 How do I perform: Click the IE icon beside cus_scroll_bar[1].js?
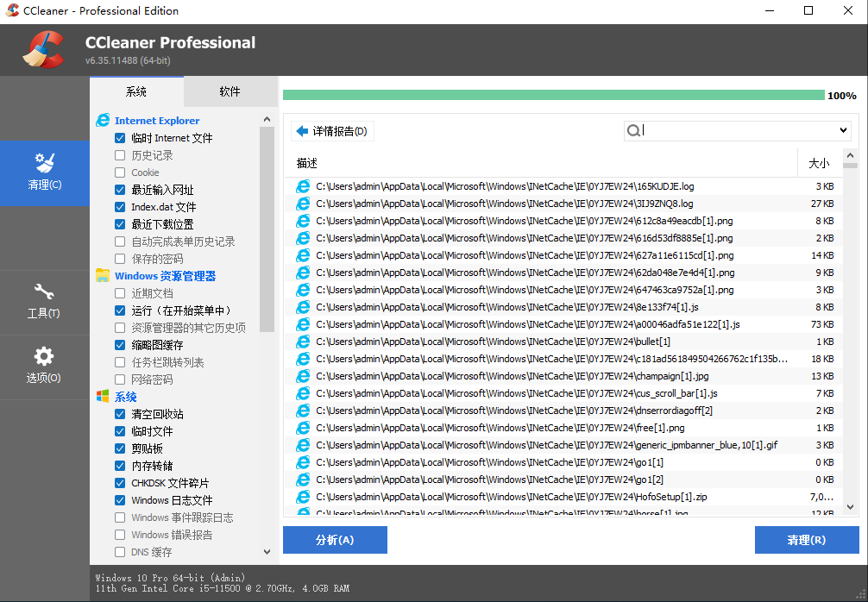tap(303, 393)
